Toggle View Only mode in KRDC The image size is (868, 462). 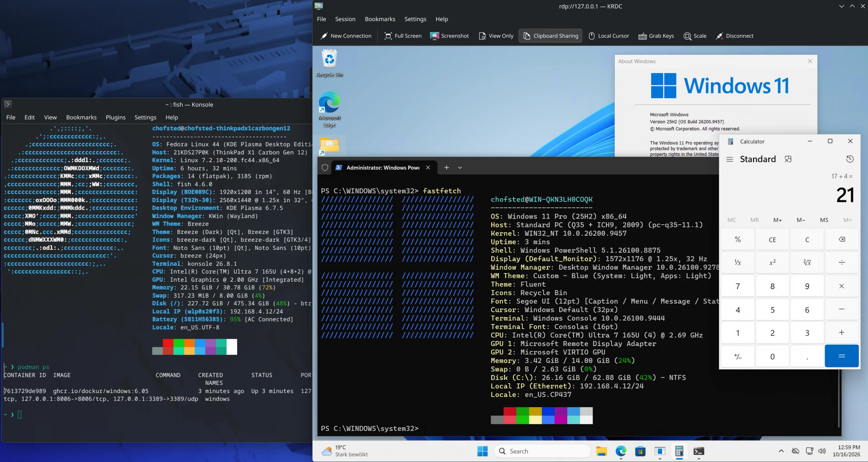(x=496, y=36)
